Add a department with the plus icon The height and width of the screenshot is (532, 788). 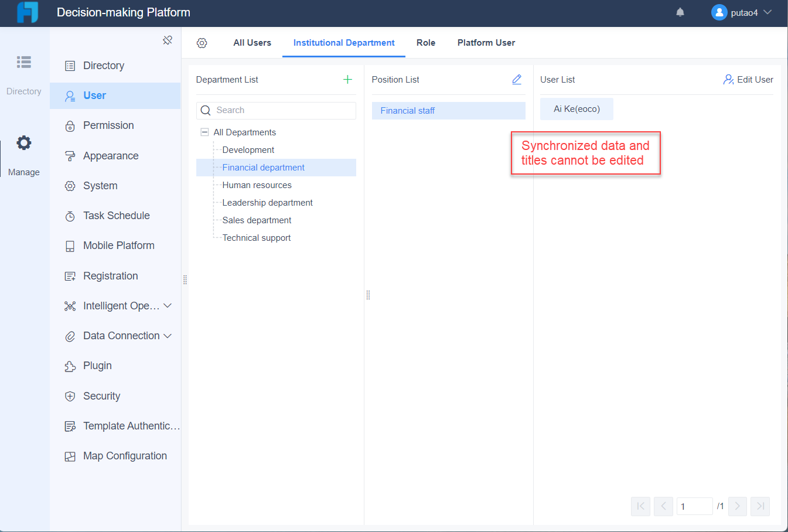point(347,79)
